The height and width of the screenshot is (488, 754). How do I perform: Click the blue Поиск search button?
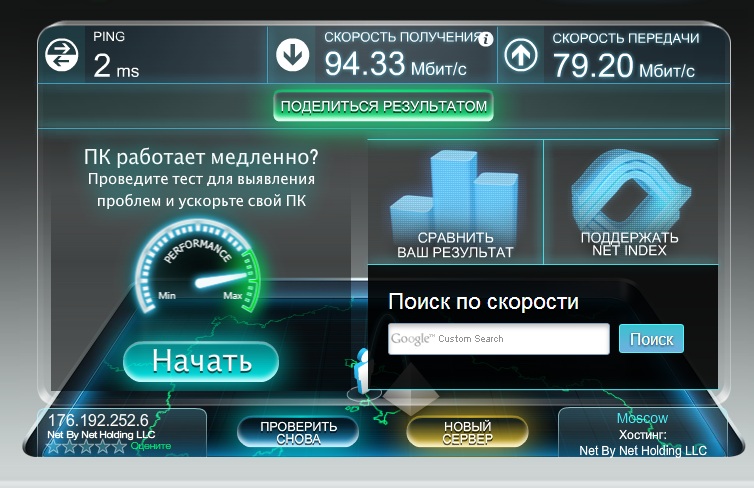pyautogui.click(x=651, y=339)
